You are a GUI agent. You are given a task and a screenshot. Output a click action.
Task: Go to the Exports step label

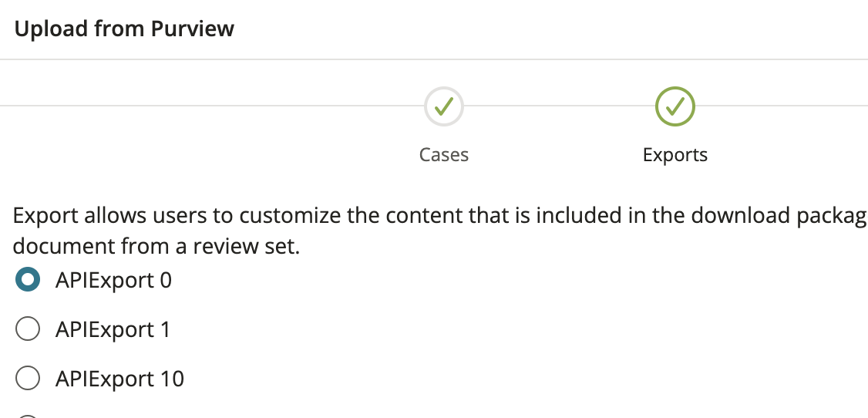coord(675,154)
